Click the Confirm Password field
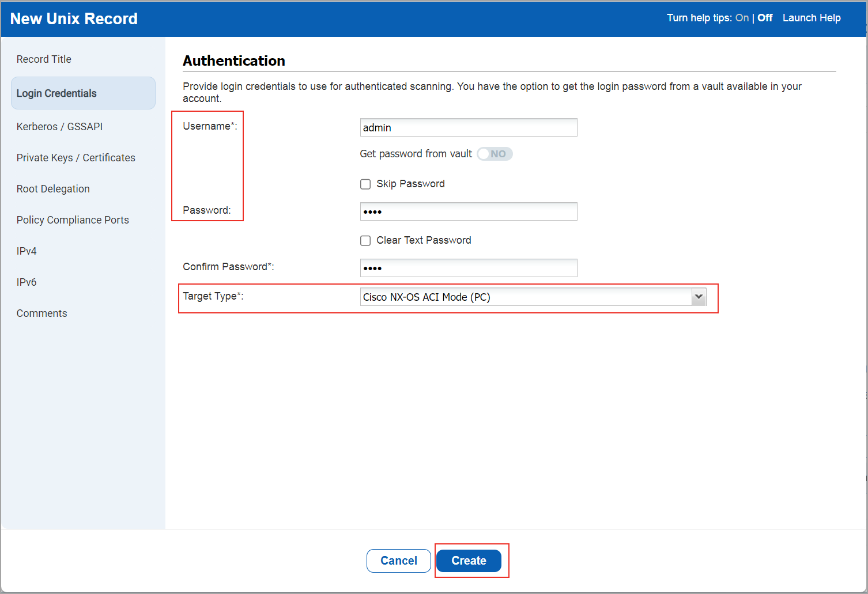 (468, 267)
